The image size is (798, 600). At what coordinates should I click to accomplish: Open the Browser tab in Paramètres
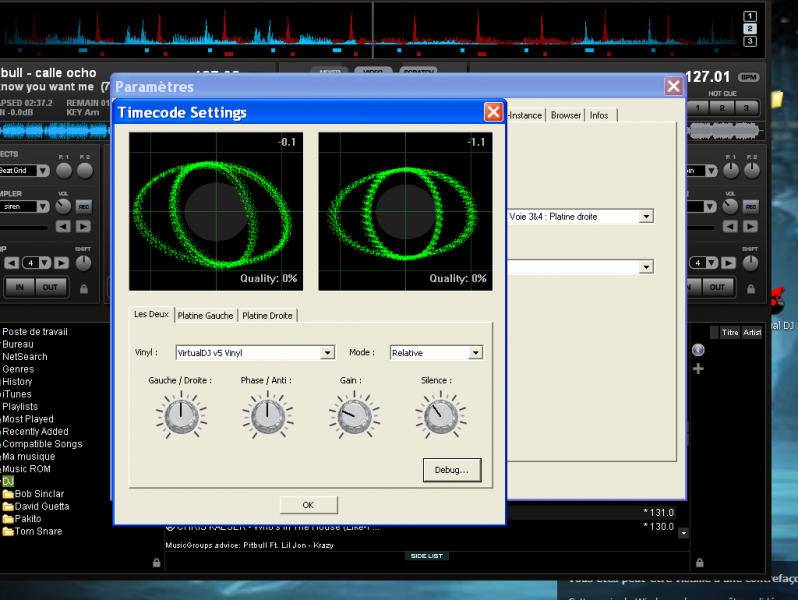click(x=566, y=116)
